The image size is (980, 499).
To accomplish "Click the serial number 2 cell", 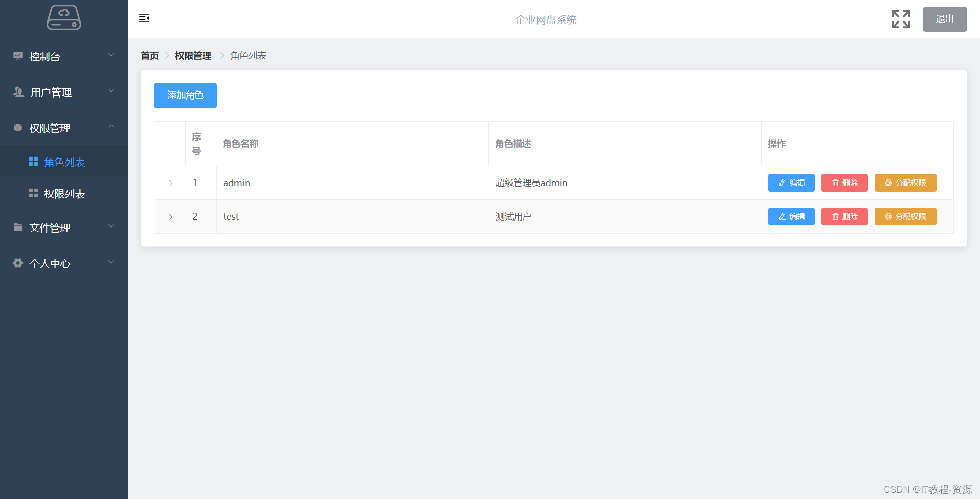I will [201, 216].
